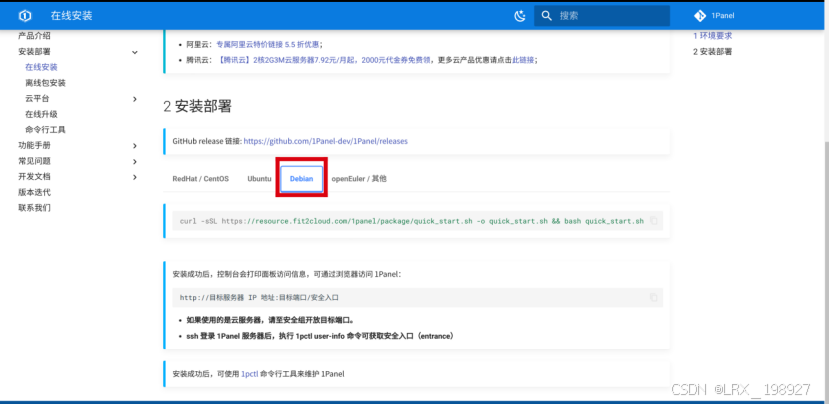Expand the 云平台 chevron
830x405 pixels.
click(135, 99)
